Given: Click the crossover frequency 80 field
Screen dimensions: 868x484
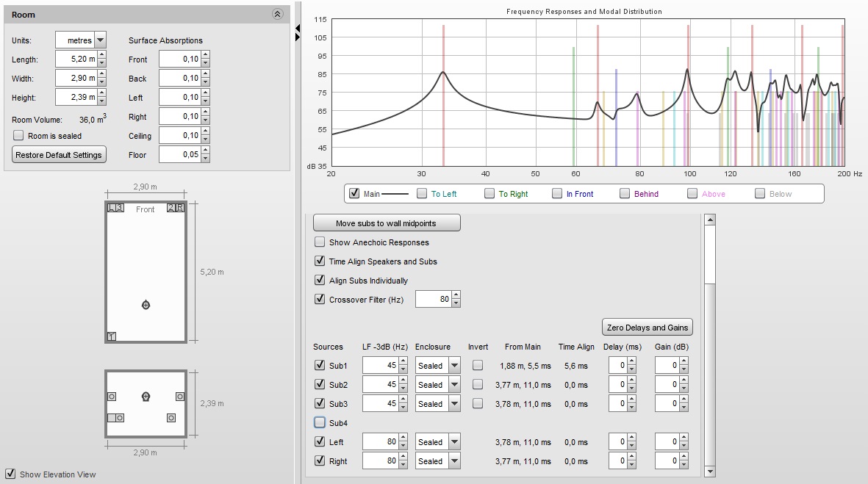Looking at the screenshot, I should coord(434,299).
